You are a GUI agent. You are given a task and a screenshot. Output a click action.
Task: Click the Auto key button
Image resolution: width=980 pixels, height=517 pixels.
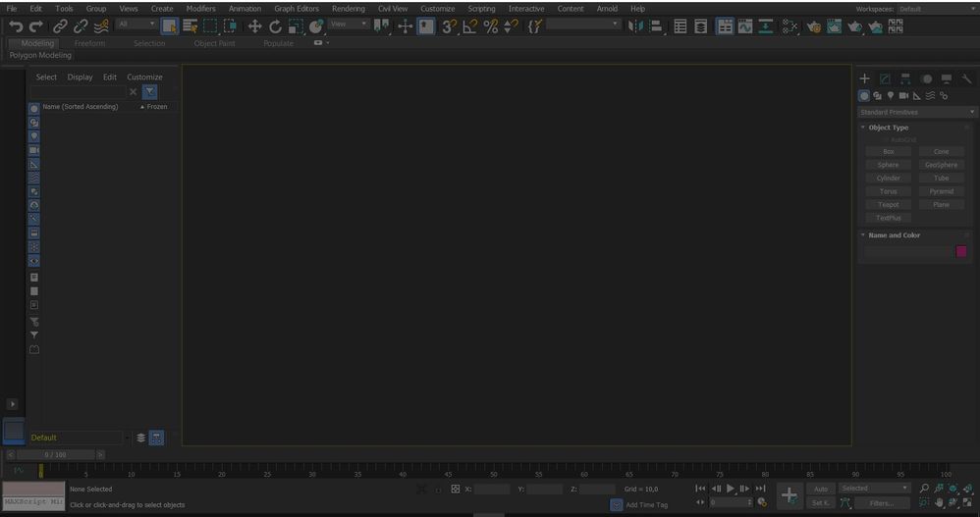click(x=821, y=489)
